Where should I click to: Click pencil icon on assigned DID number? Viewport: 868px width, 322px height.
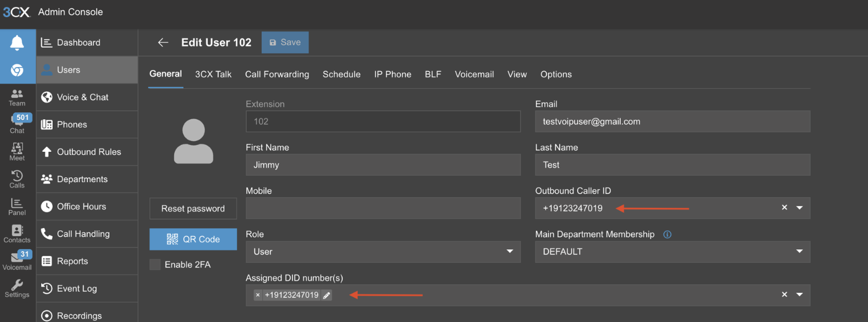[x=326, y=295]
